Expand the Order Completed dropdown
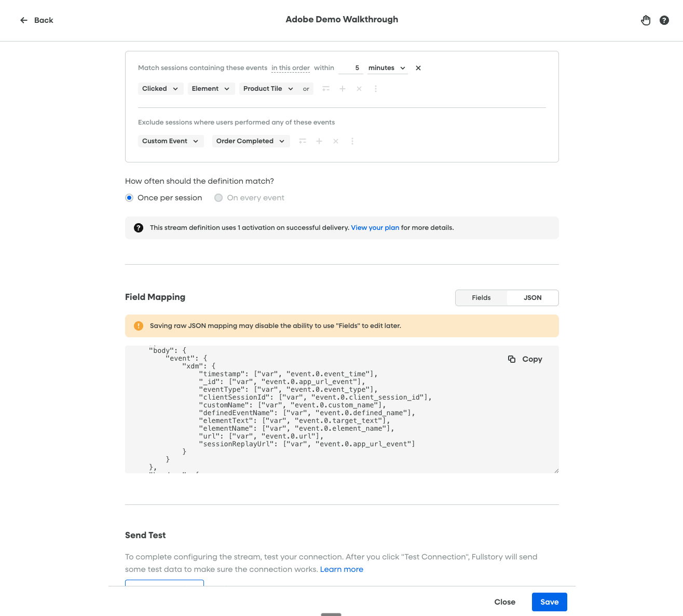 pyautogui.click(x=251, y=141)
